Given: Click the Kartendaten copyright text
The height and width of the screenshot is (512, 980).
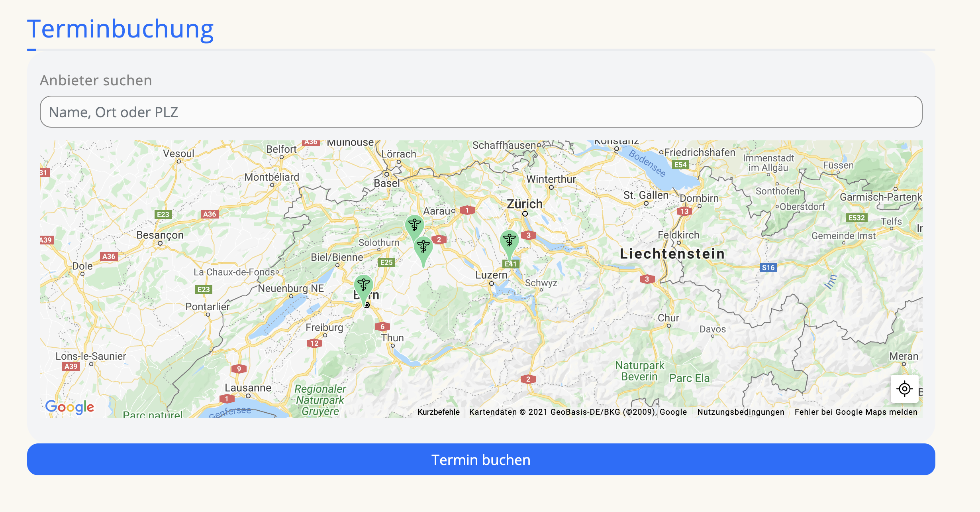Looking at the screenshot, I should click(x=578, y=412).
